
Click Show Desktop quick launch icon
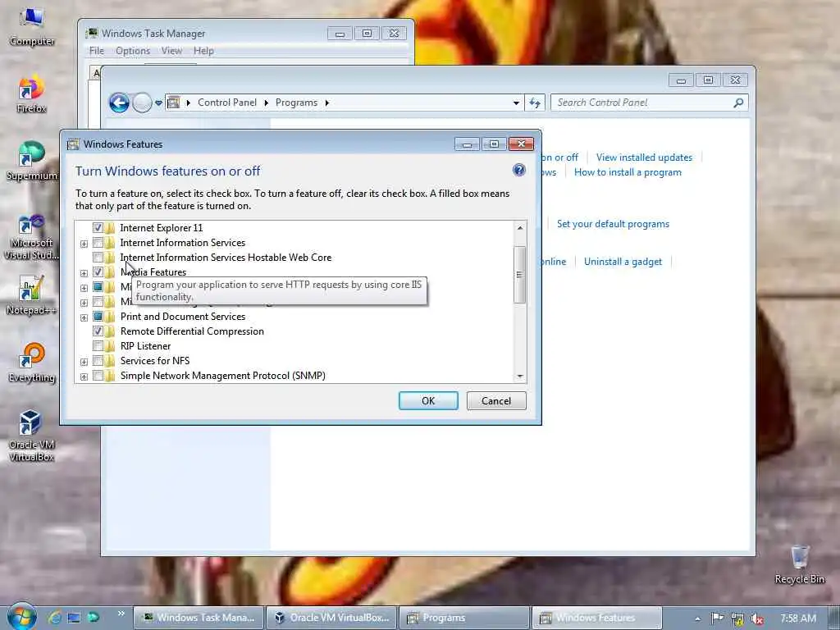(74, 618)
